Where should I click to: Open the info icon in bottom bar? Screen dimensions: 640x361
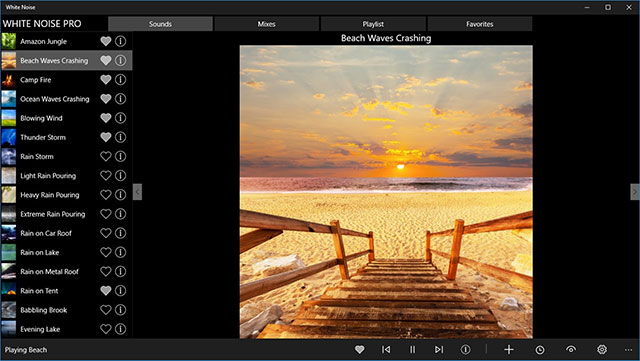(x=465, y=350)
